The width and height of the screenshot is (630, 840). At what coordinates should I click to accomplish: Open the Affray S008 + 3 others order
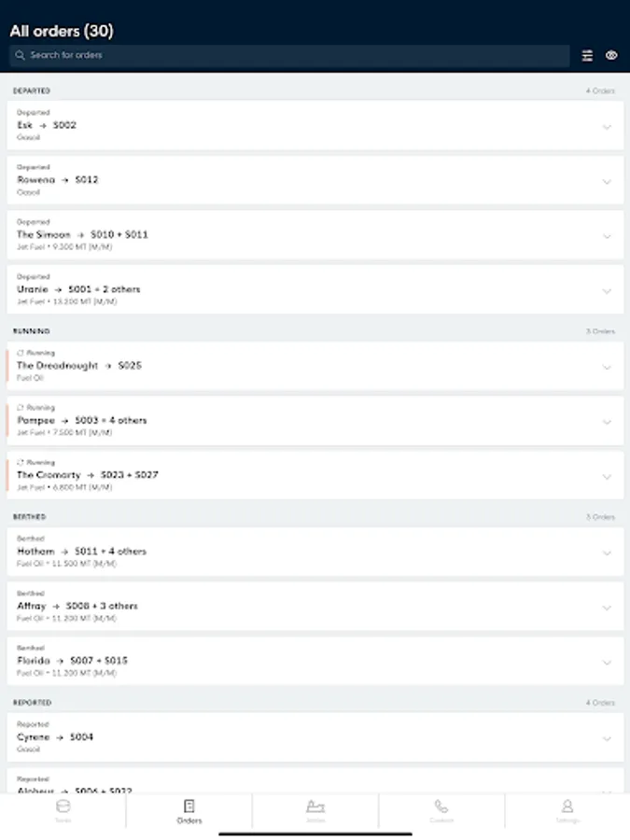[x=315, y=607]
